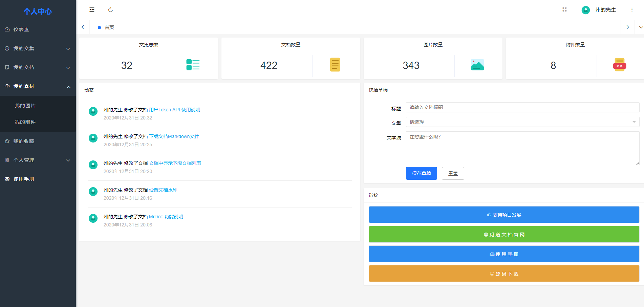
Task: Open document MrDoc 功能说明
Action: point(166,217)
